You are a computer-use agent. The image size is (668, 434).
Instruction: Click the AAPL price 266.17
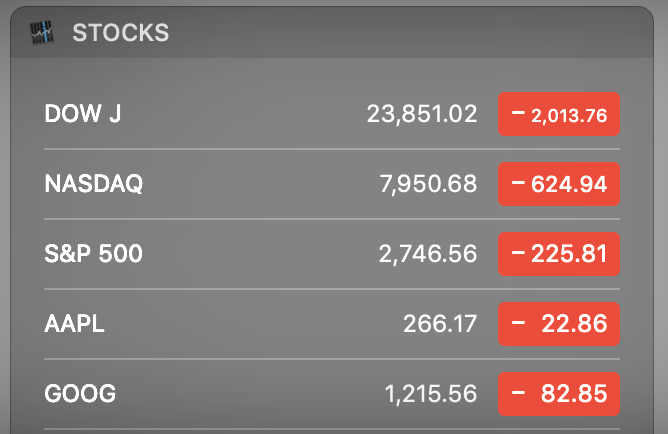pyautogui.click(x=440, y=324)
